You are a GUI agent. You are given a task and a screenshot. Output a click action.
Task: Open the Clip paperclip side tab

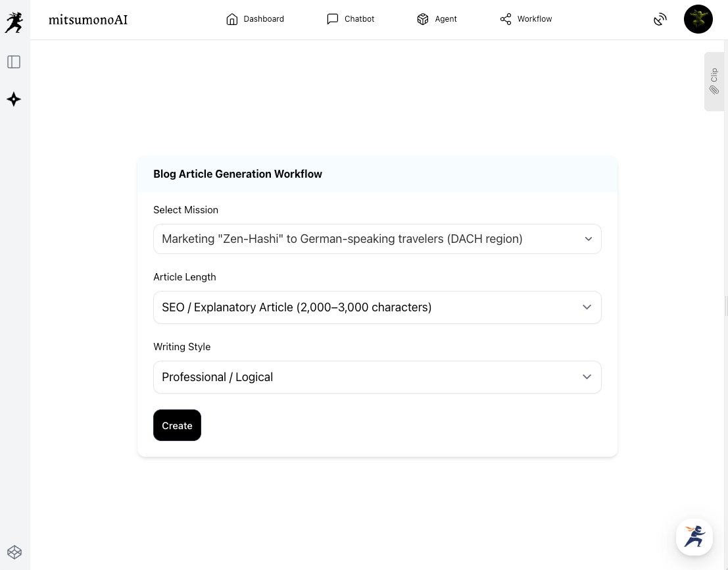714,82
